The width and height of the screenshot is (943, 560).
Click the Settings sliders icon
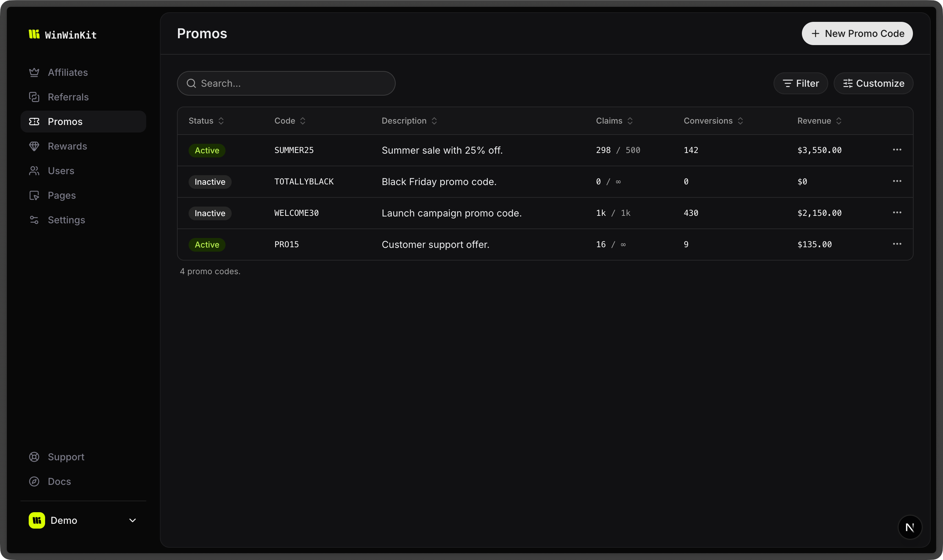coord(35,220)
